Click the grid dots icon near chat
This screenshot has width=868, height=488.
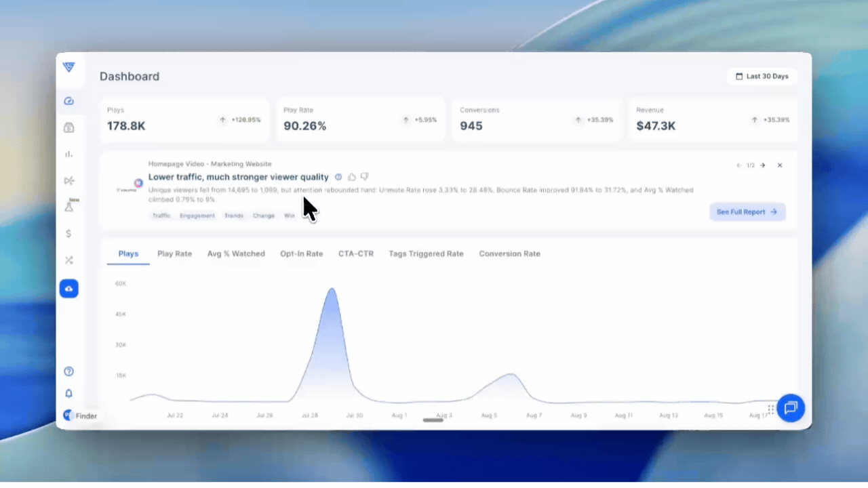click(771, 409)
